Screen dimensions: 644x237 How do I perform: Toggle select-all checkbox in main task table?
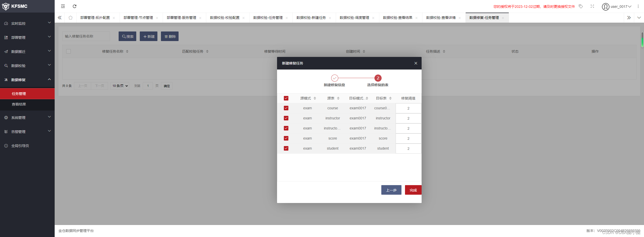point(69,51)
